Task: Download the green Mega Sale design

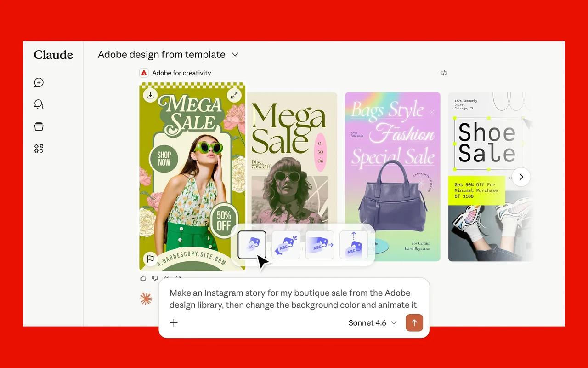Action: 150,95
